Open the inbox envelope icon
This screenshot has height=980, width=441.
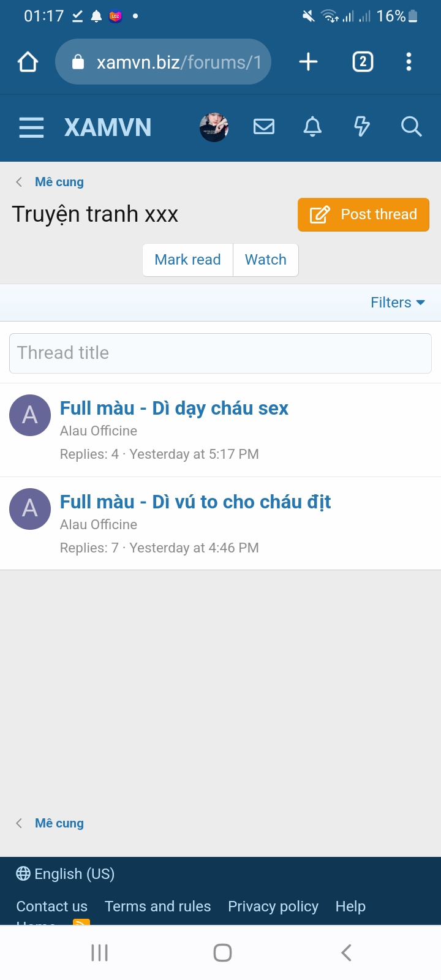tap(264, 127)
